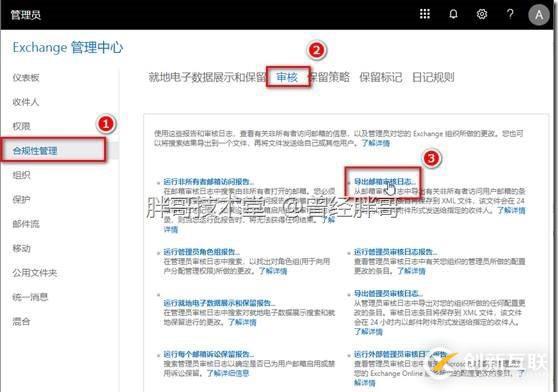The image size is (558, 392).
Task: Open 运行非所有者邮箱访问报告 link
Action: tap(209, 182)
